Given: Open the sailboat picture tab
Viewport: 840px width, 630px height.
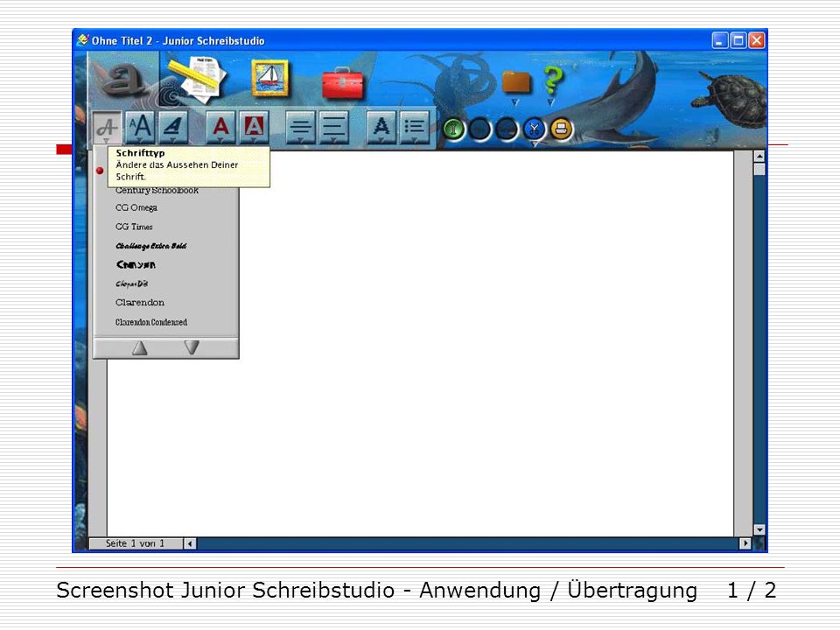Looking at the screenshot, I should pos(270,80).
